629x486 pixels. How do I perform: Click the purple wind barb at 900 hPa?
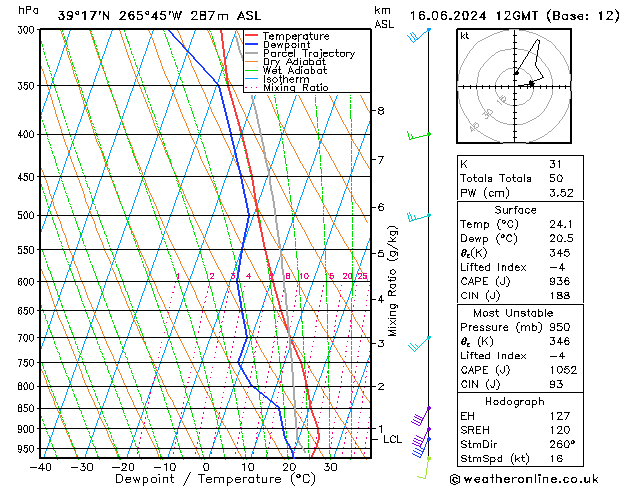coord(421,437)
